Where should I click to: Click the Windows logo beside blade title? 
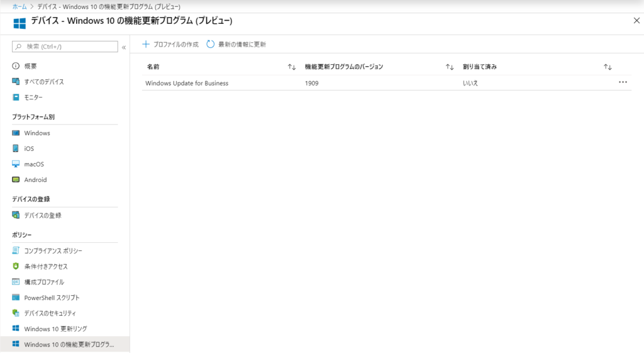(x=19, y=23)
